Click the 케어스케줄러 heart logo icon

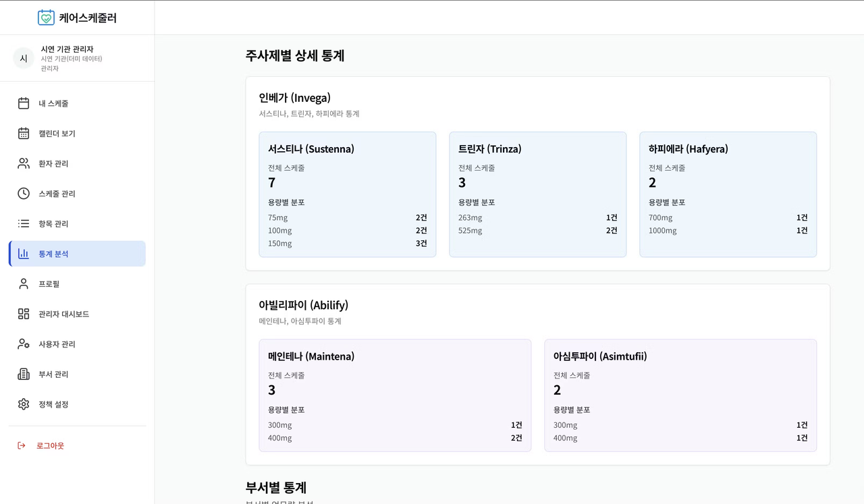tap(45, 18)
